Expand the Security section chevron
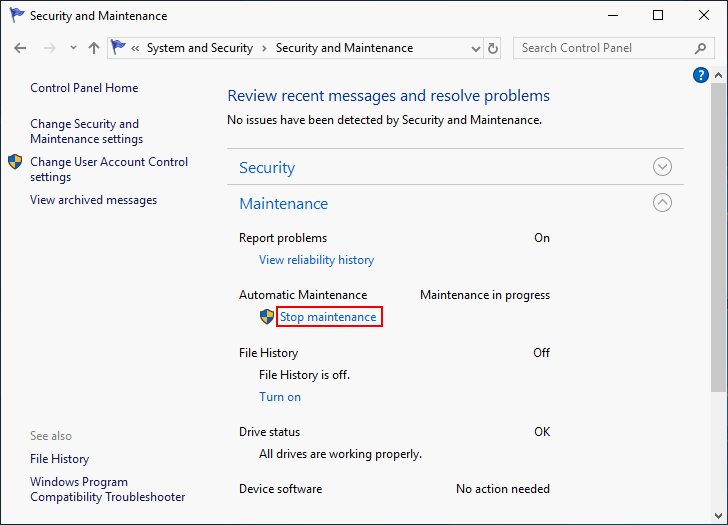 coord(662,167)
